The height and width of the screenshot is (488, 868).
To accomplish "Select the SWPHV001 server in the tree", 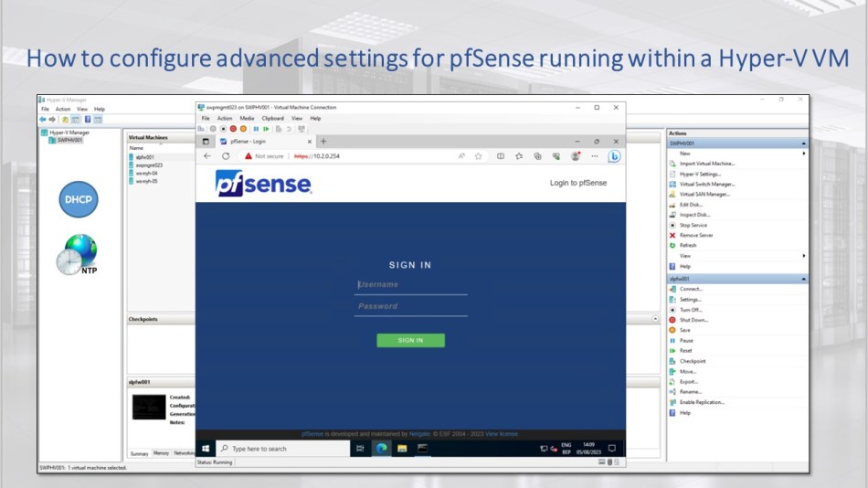I will (x=69, y=141).
